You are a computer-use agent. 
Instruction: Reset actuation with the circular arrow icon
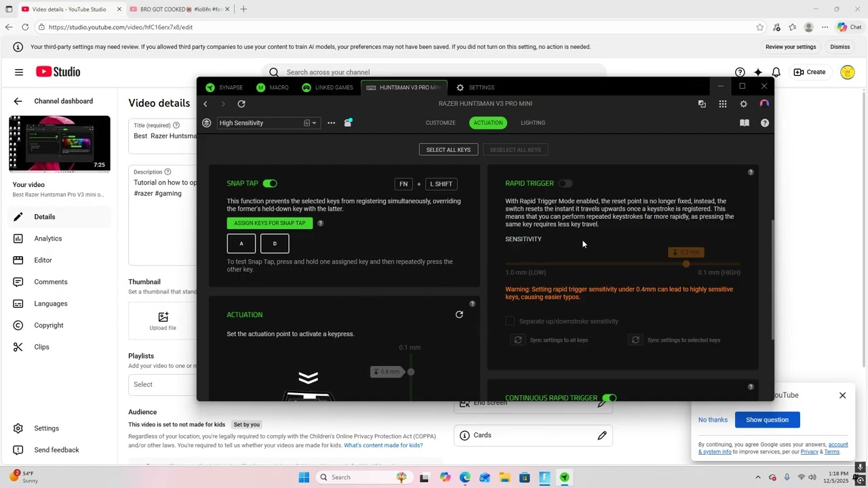459,314
